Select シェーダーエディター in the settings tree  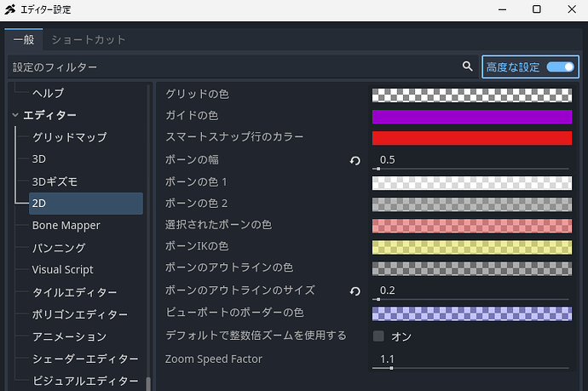[85, 359]
